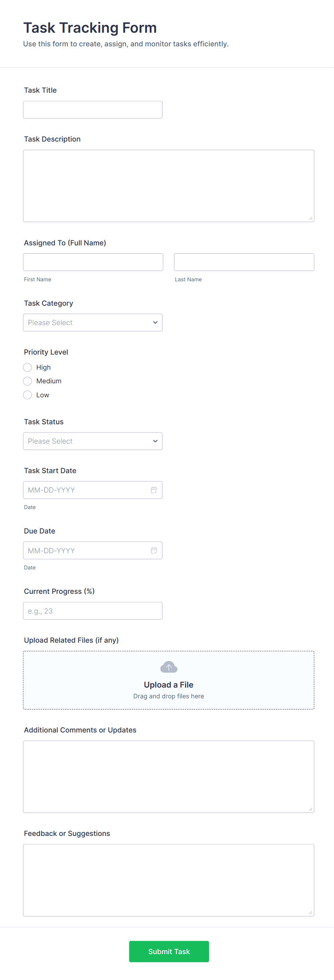This screenshot has width=334, height=980.
Task: Select the Medium priority radio button
Action: point(27,381)
